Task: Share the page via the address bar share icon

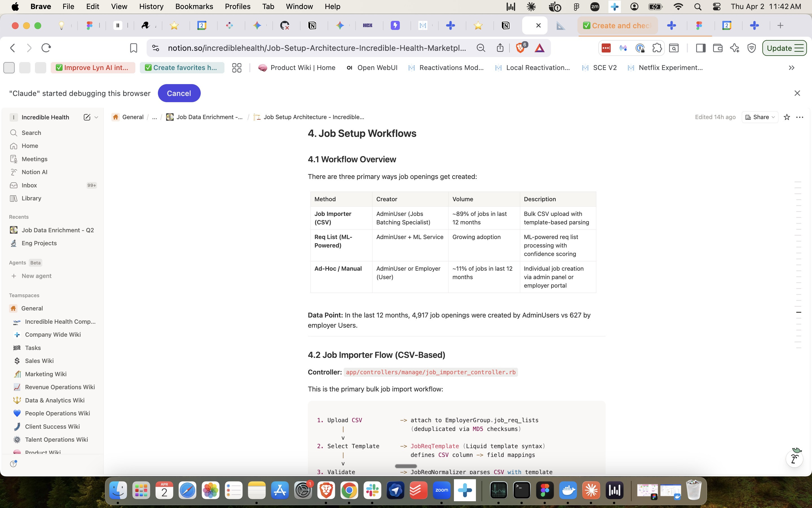Action: [x=500, y=48]
